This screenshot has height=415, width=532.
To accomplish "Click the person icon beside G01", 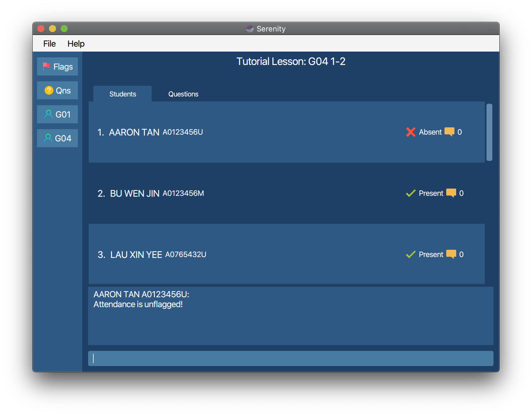I will [48, 114].
